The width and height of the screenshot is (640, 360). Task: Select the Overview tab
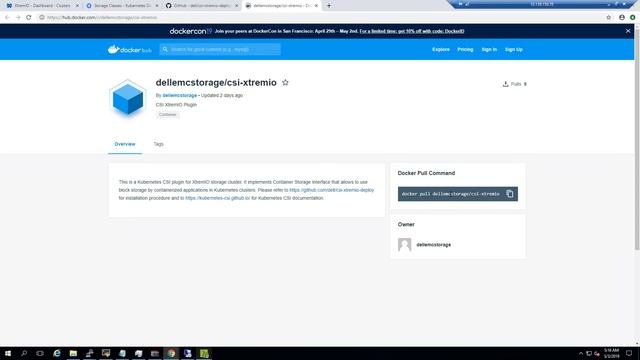tap(125, 144)
